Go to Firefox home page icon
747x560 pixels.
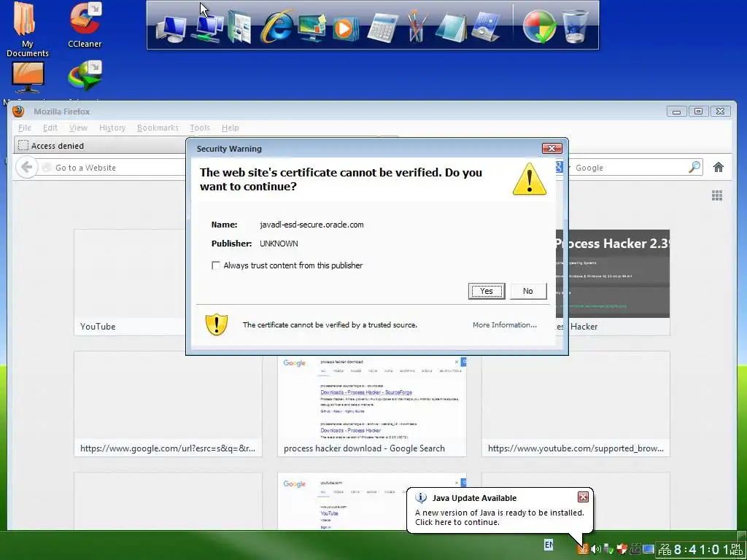(719, 167)
